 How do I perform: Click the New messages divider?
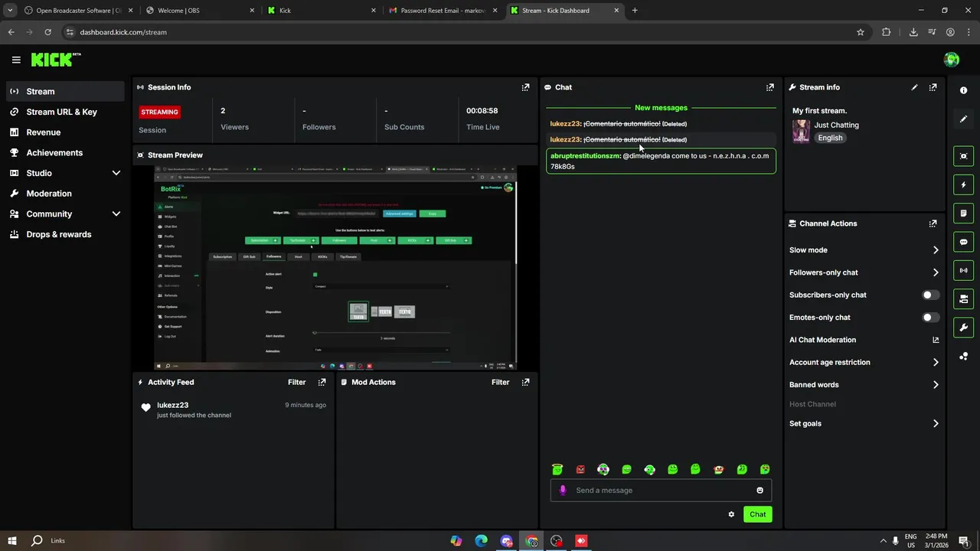(x=661, y=108)
